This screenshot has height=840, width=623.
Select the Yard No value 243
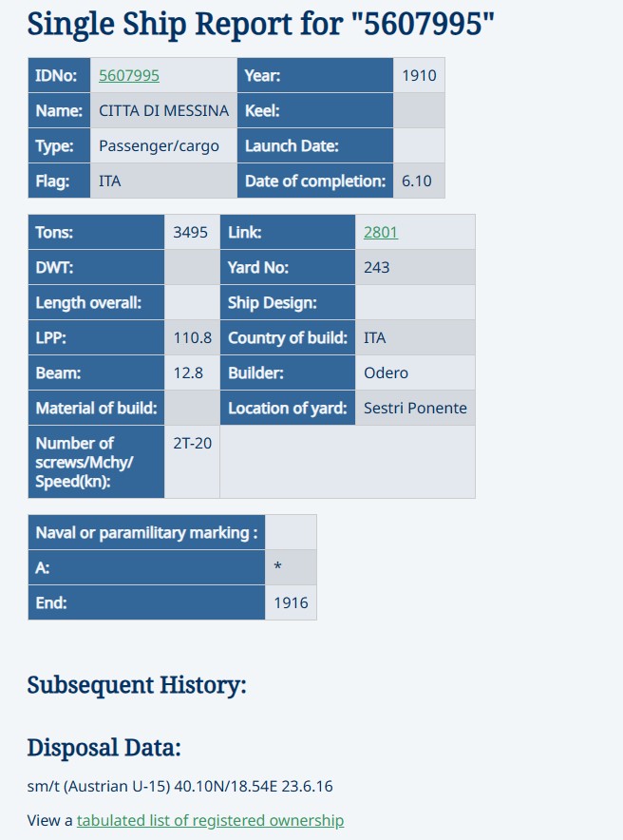point(377,267)
